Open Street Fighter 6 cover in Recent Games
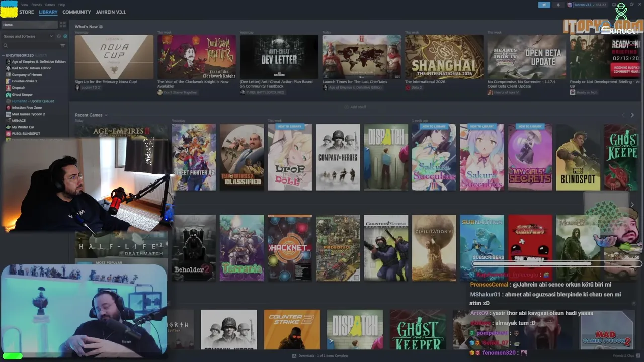 click(194, 157)
